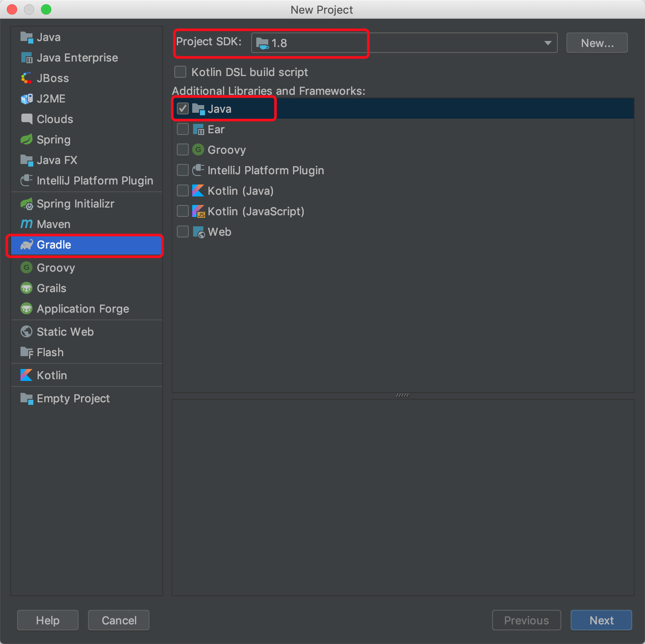Click the Kotlin K icon in sidebar

tap(26, 375)
